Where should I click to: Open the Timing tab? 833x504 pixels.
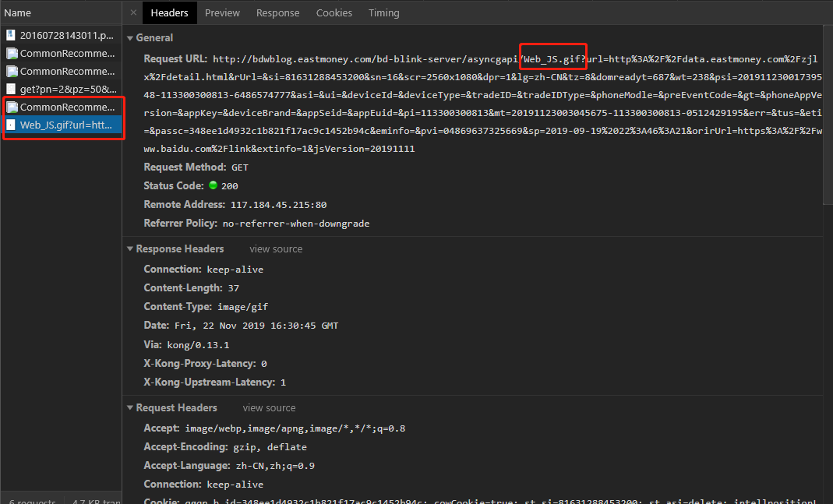[x=384, y=12]
